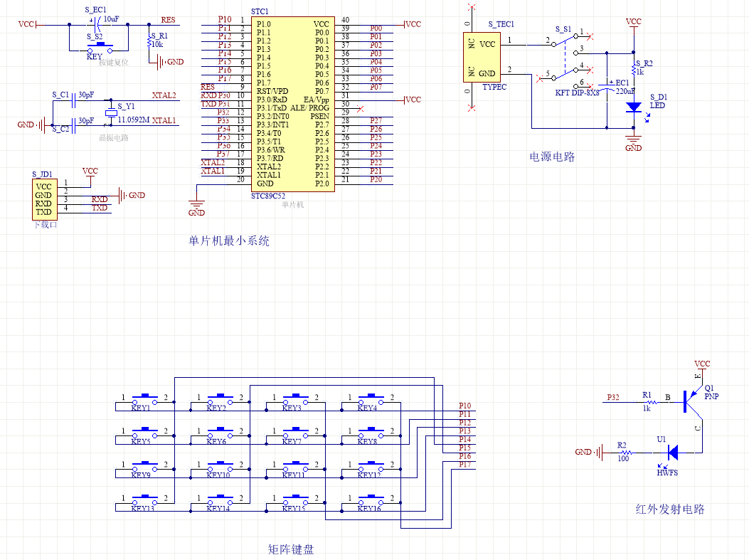Select the S_JD1 download header component
This screenshot has height=560, width=749.
[44, 199]
